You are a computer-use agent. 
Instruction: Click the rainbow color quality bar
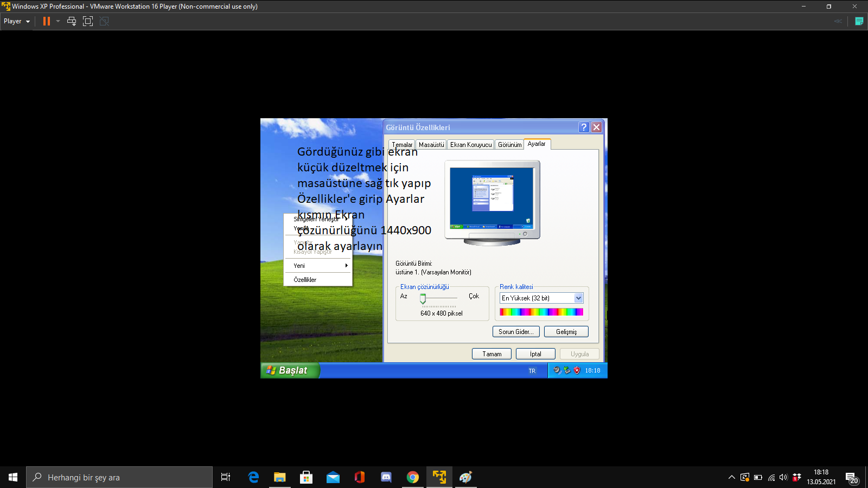tap(541, 312)
